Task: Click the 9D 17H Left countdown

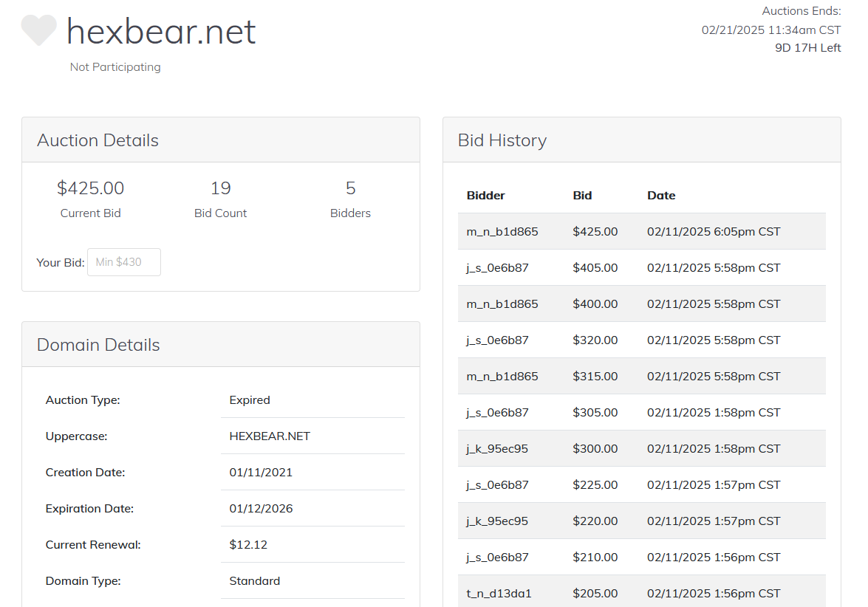Action: [807, 48]
